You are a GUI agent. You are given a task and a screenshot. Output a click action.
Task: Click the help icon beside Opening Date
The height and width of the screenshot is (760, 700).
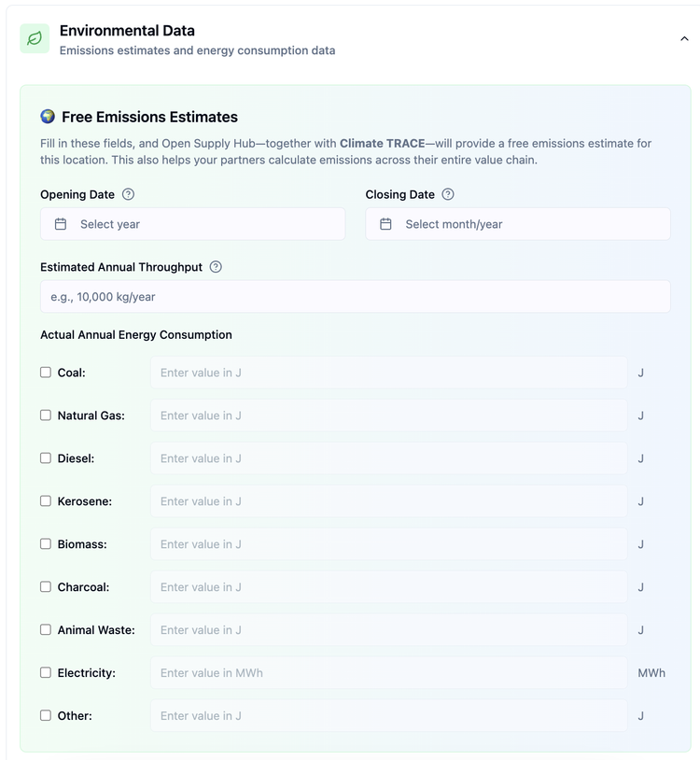point(129,194)
